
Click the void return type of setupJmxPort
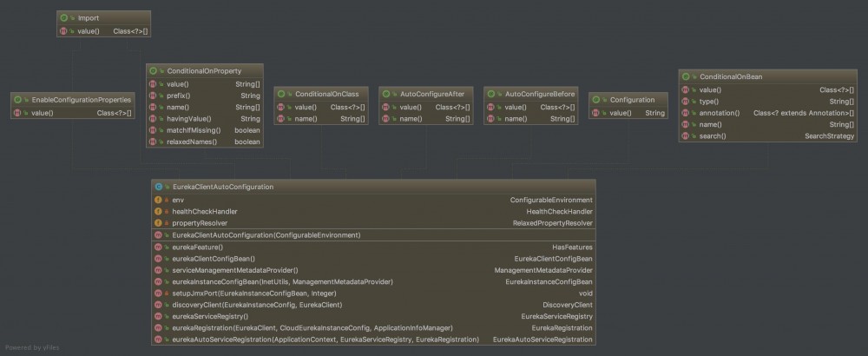tap(586, 293)
